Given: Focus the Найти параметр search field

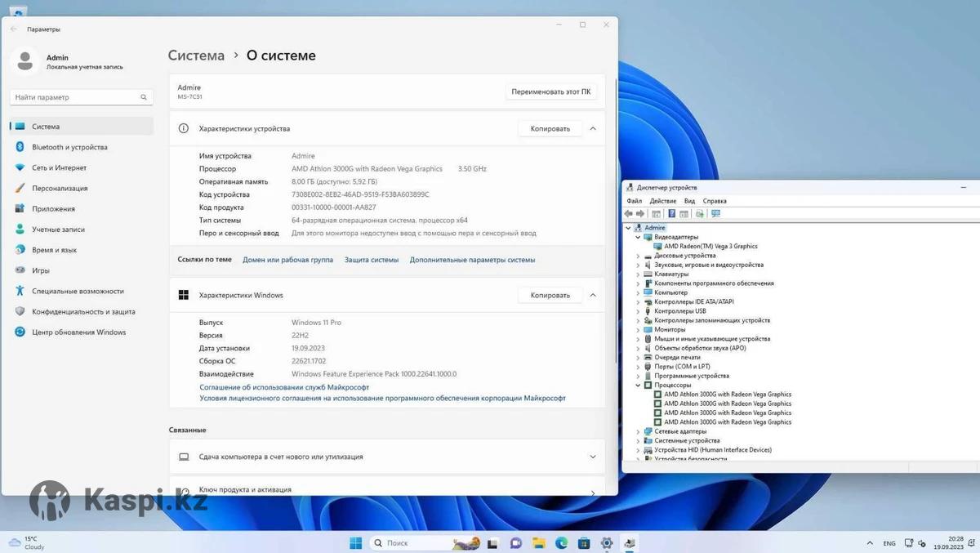Looking at the screenshot, I should point(82,97).
